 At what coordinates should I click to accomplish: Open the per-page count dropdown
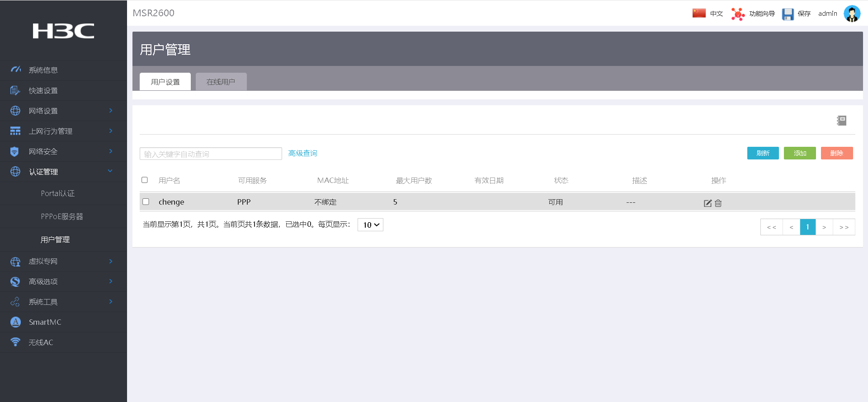tap(370, 224)
